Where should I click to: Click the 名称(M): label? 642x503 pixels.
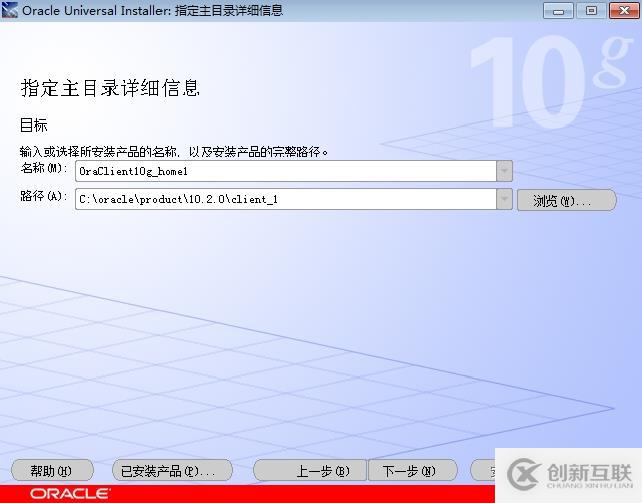pyautogui.click(x=44, y=168)
